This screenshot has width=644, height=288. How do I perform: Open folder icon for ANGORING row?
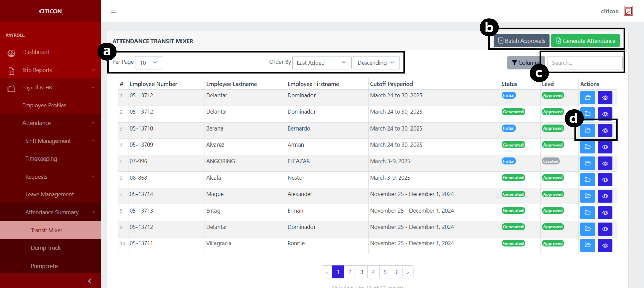[x=587, y=163]
